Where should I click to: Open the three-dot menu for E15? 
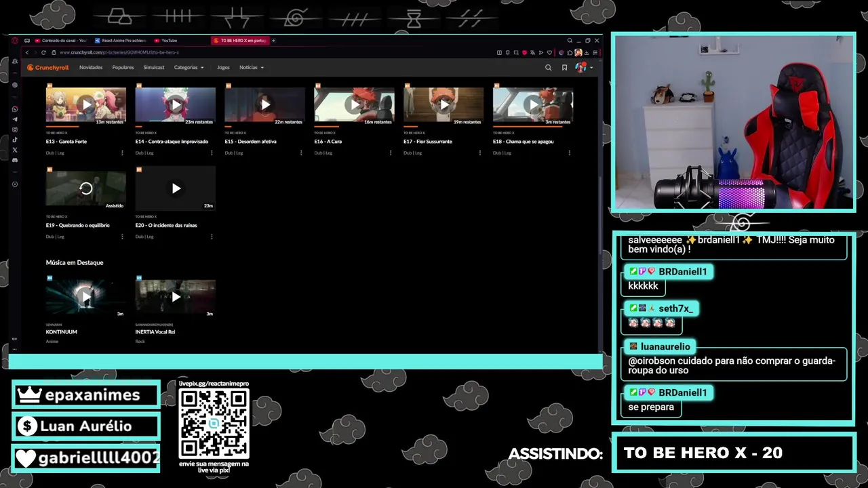pyautogui.click(x=301, y=153)
